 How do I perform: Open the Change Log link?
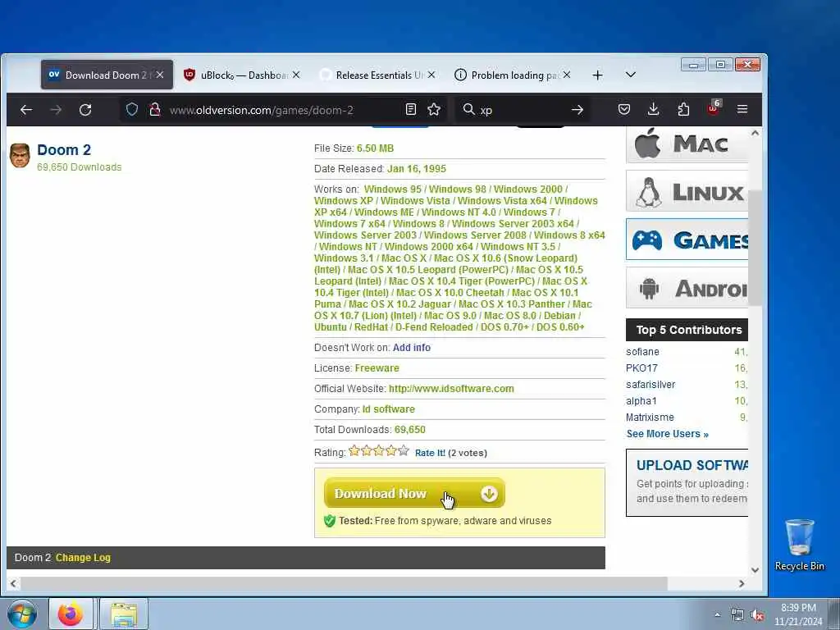(83, 558)
